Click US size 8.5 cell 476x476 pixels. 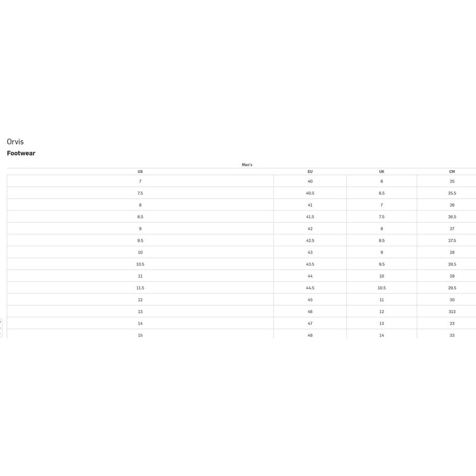pyautogui.click(x=140, y=217)
